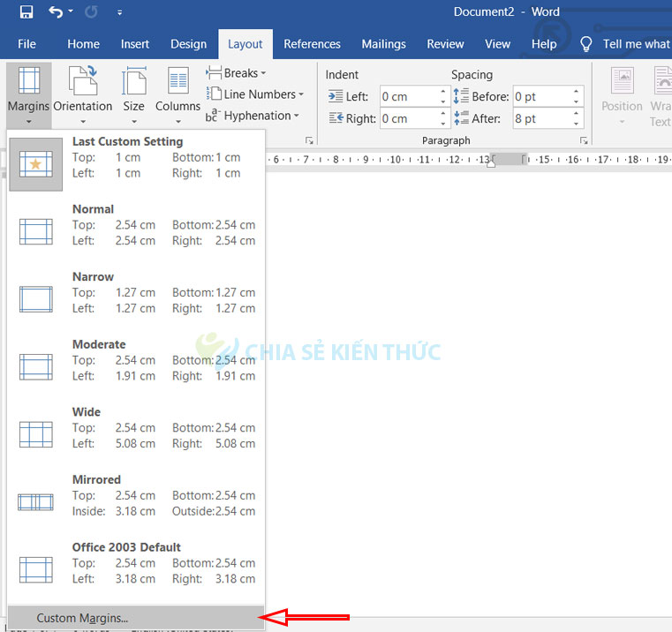Image resolution: width=672 pixels, height=632 pixels.
Task: Open the Help tab
Action: click(x=544, y=44)
